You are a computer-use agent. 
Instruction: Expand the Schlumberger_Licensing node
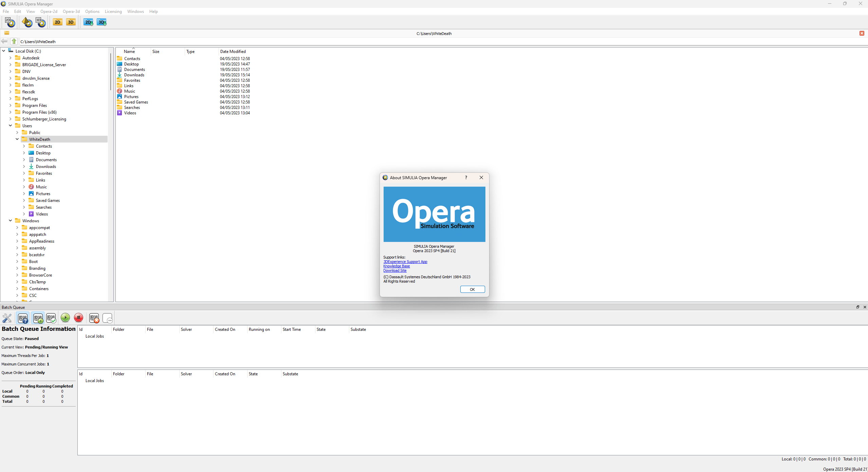tap(11, 119)
